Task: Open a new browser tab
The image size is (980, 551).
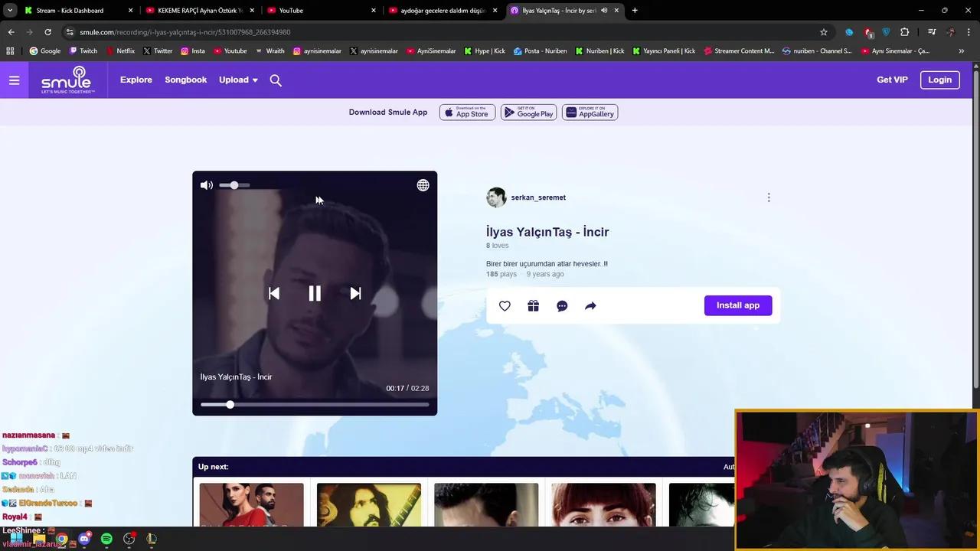Action: [x=635, y=11]
